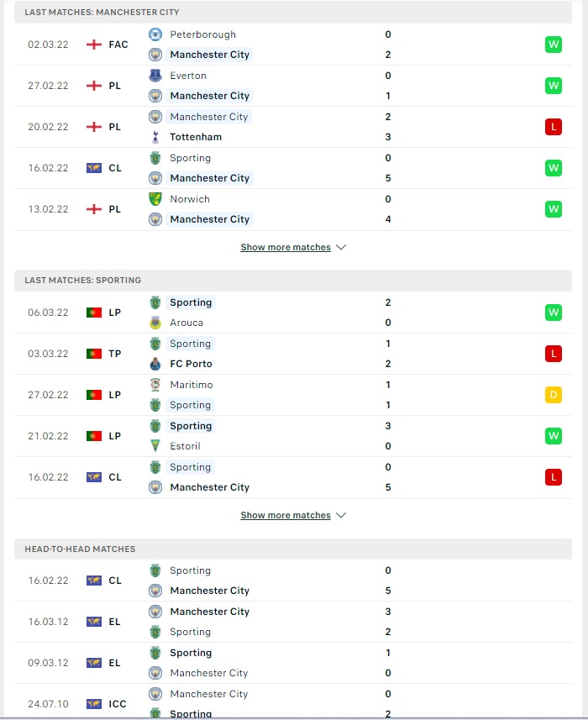
Task: Open the Tottenham team name link
Action: pos(196,137)
